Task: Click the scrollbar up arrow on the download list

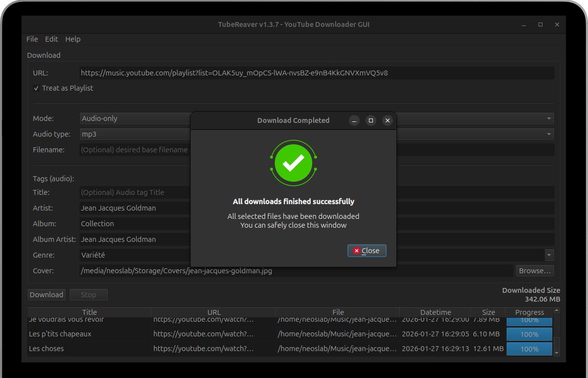Action: tap(556, 310)
